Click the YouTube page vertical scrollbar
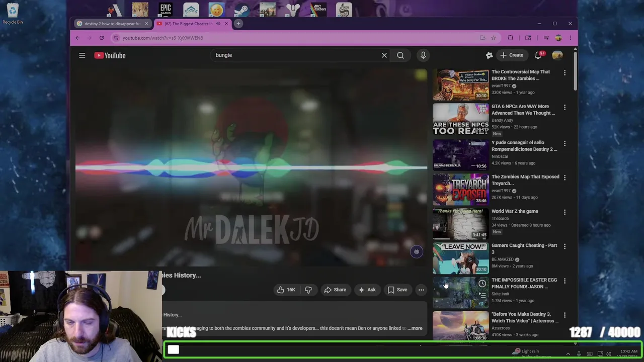 pyautogui.click(x=576, y=70)
